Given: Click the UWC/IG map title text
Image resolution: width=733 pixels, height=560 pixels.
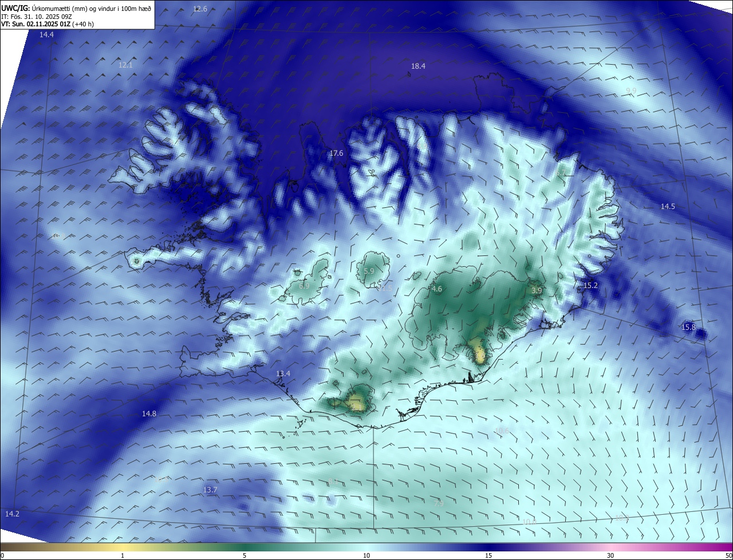Looking at the screenshot, I should (76, 8).
